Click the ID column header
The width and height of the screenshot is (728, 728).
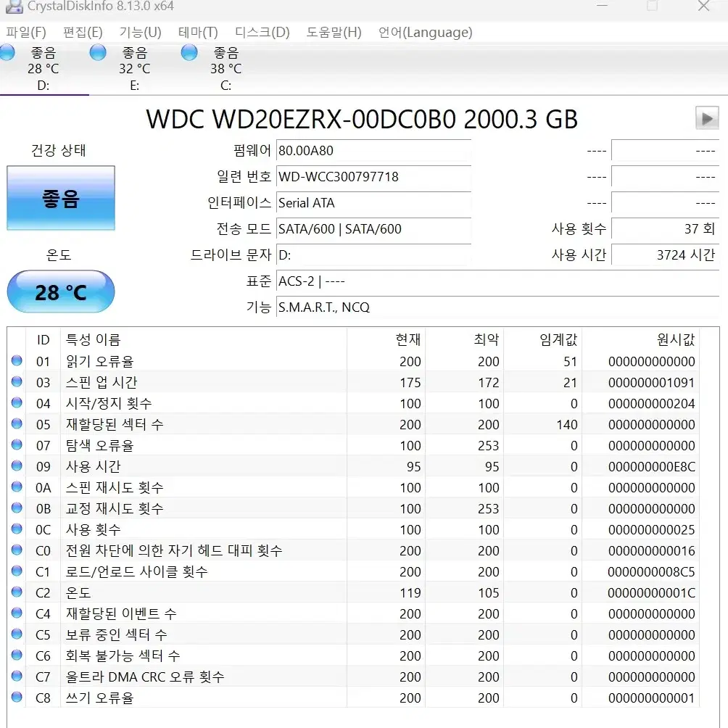coord(44,340)
